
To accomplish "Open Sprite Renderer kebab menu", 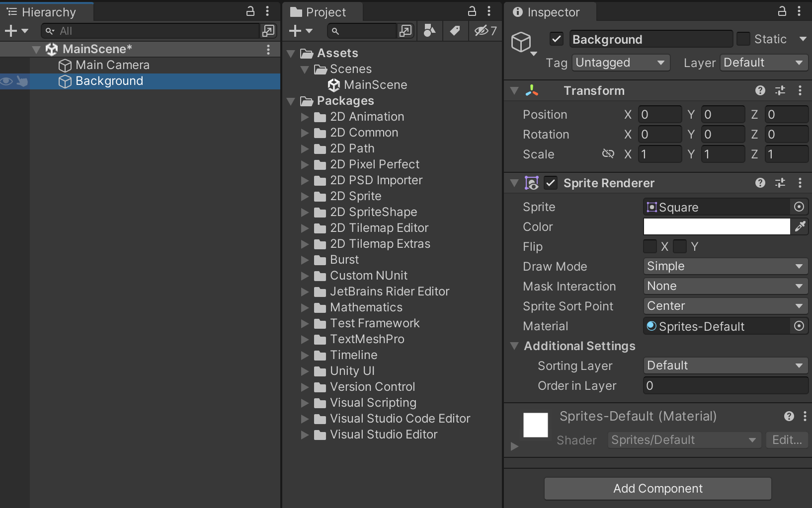I will 800,183.
